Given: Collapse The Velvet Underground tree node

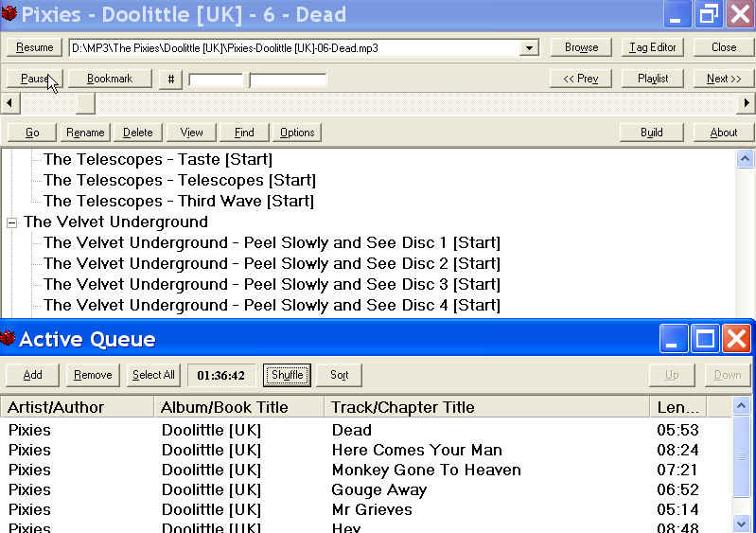Looking at the screenshot, I should tap(12, 222).
